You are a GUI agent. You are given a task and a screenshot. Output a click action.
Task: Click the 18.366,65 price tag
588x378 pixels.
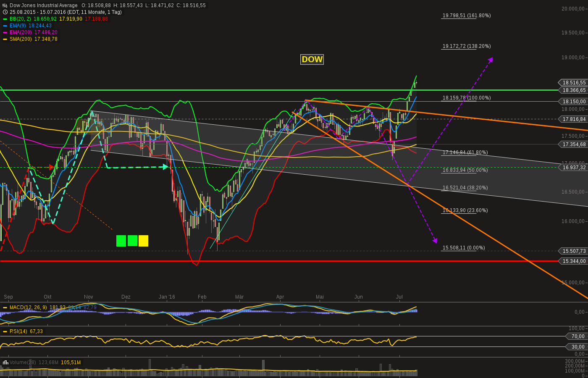point(573,90)
